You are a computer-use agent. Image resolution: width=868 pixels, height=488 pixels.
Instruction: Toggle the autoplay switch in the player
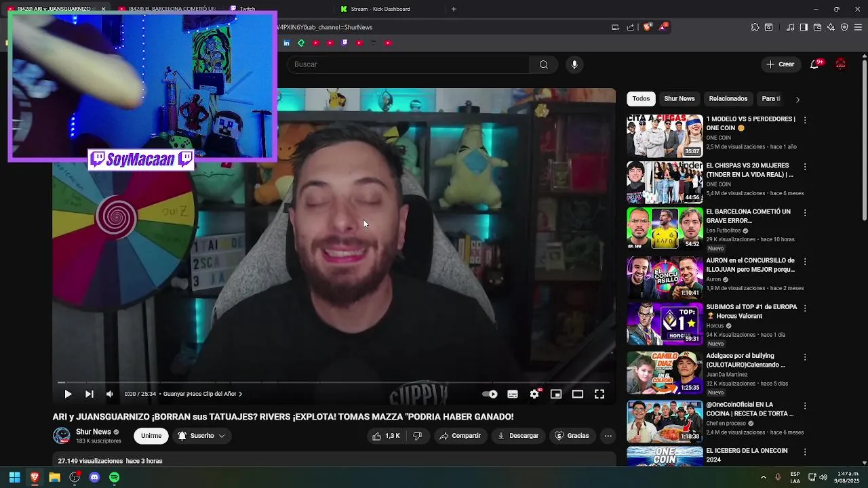tap(490, 394)
